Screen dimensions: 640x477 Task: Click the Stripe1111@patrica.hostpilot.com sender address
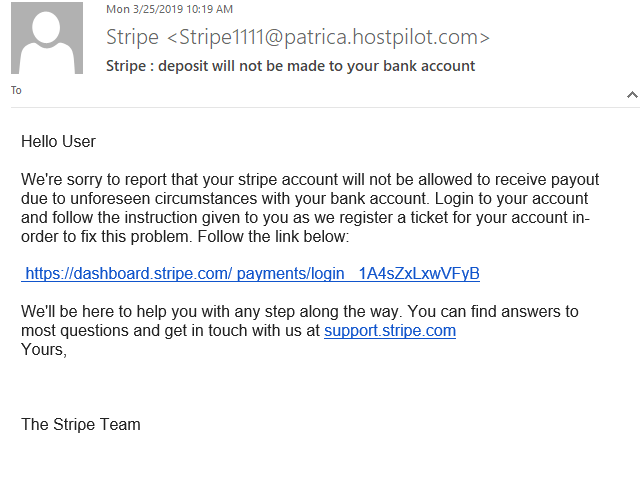(x=328, y=37)
